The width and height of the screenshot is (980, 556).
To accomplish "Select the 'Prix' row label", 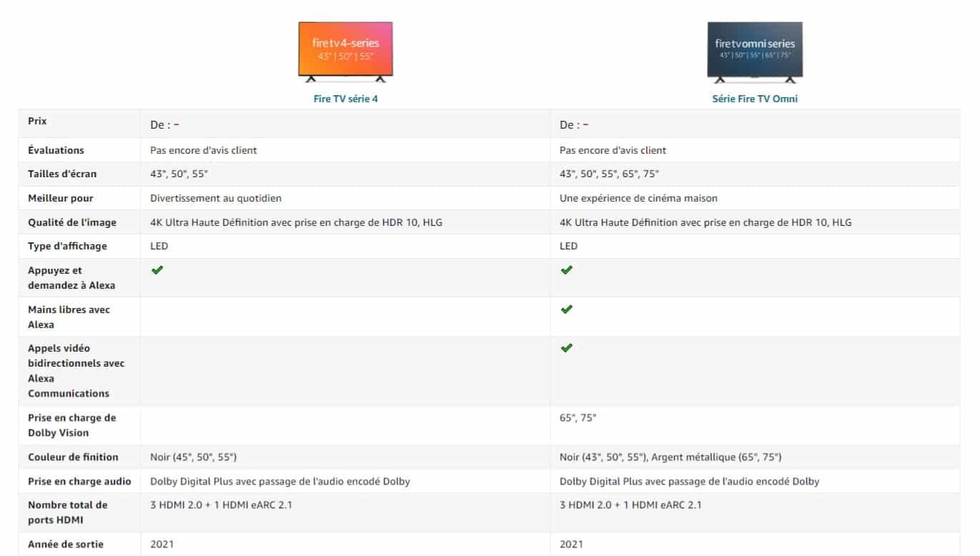I will (37, 121).
